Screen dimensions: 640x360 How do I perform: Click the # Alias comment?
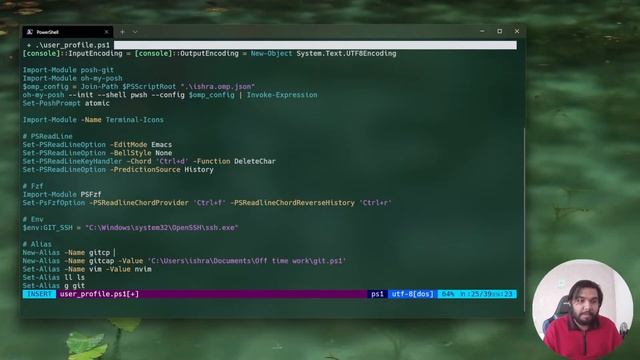[x=37, y=244]
